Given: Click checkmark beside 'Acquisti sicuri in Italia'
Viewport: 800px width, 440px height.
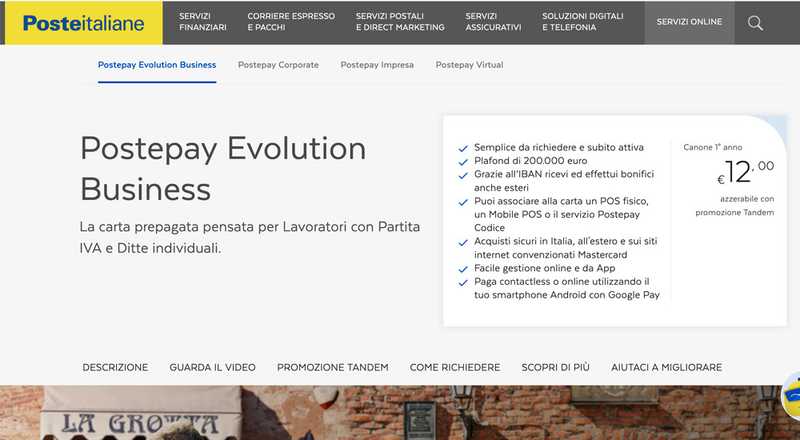Looking at the screenshot, I should coord(463,242).
